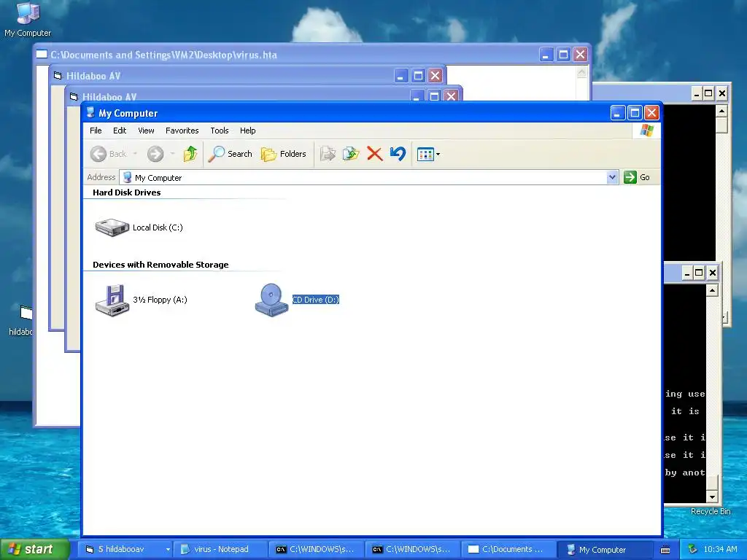This screenshot has height=560, width=747.
Task: Click scroll-up arrow in upper command prompt
Action: 721,111
